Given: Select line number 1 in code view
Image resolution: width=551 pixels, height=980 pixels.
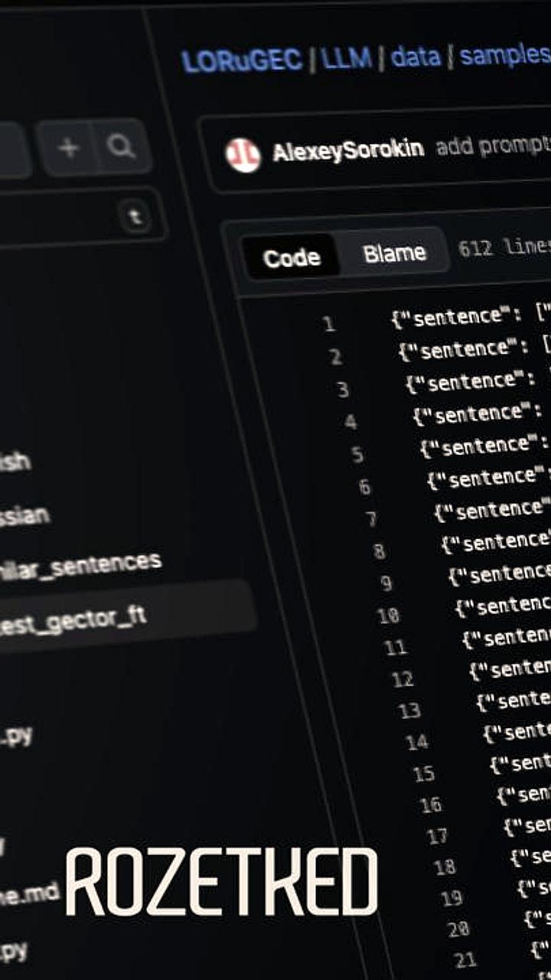Looking at the screenshot, I should (x=328, y=324).
